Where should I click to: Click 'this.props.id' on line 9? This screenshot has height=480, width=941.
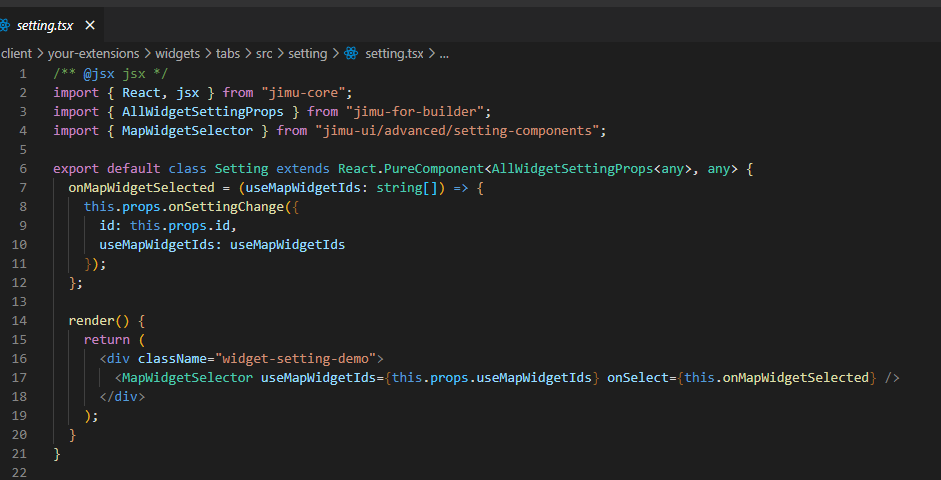[x=180, y=226]
